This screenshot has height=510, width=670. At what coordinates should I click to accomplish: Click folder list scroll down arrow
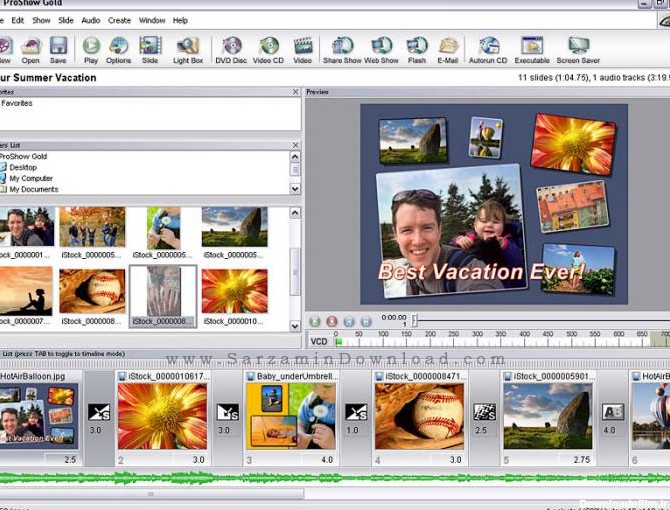pyautogui.click(x=295, y=188)
